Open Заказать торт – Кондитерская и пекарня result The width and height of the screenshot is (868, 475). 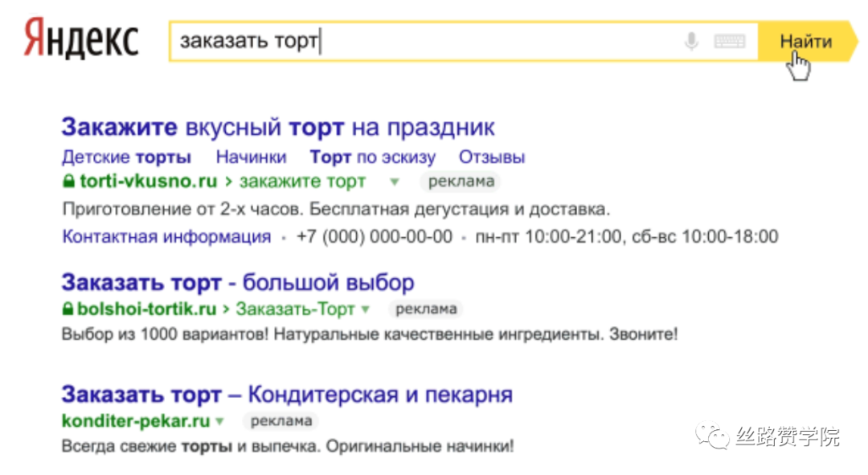click(x=287, y=395)
